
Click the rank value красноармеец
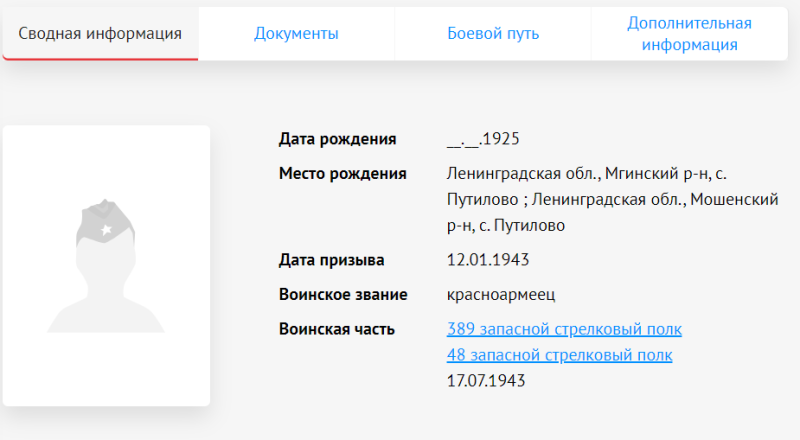[x=500, y=294]
